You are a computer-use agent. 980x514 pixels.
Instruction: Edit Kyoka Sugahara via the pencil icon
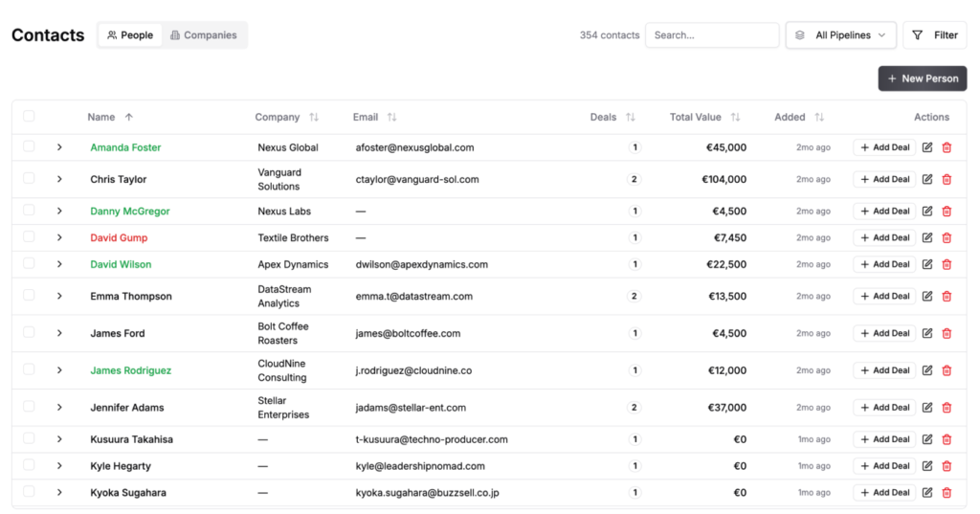927,493
